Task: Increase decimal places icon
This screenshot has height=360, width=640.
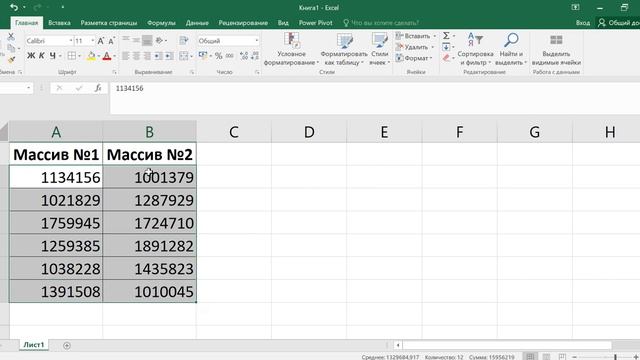Action: point(244,56)
